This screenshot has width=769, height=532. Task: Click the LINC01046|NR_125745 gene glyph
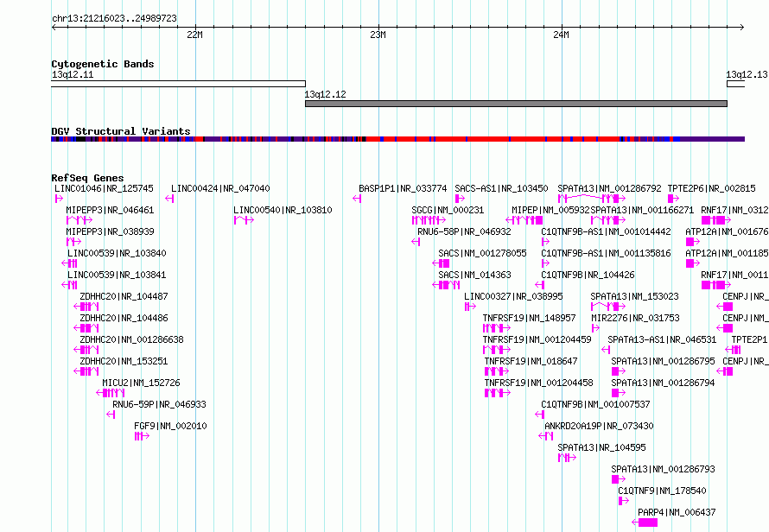click(x=59, y=199)
